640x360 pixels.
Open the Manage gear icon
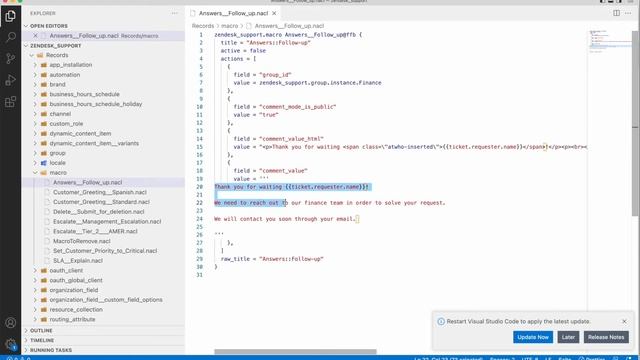(11, 344)
